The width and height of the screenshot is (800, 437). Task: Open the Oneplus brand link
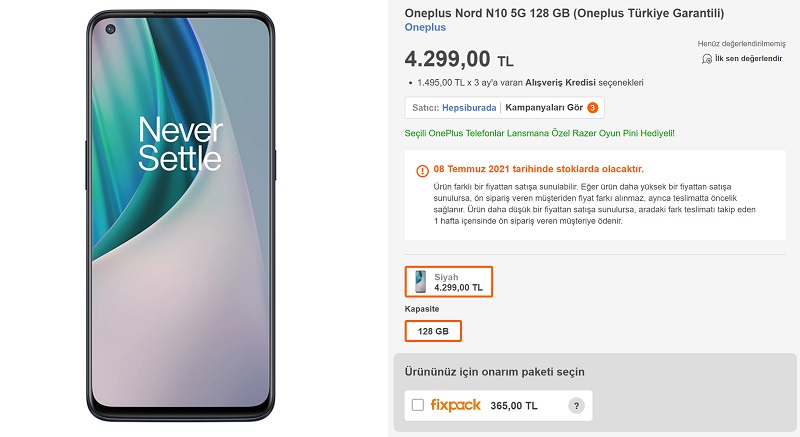[425, 28]
